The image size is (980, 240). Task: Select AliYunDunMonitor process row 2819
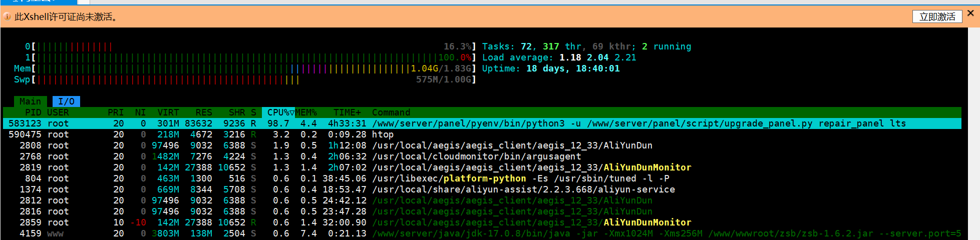point(482,167)
